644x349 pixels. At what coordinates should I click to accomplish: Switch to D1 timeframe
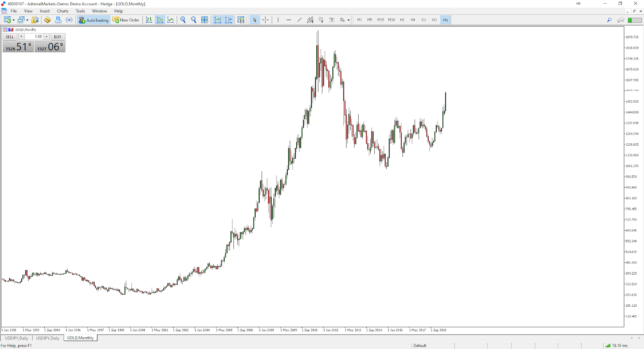(423, 20)
